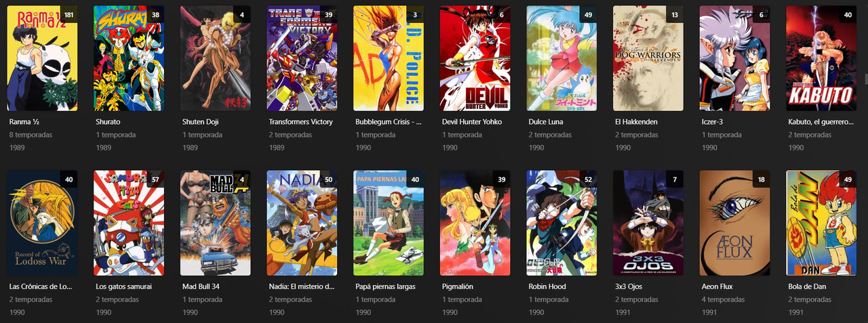Click the Bubblegum Crisis title link
The image size is (868, 323).
pos(389,122)
